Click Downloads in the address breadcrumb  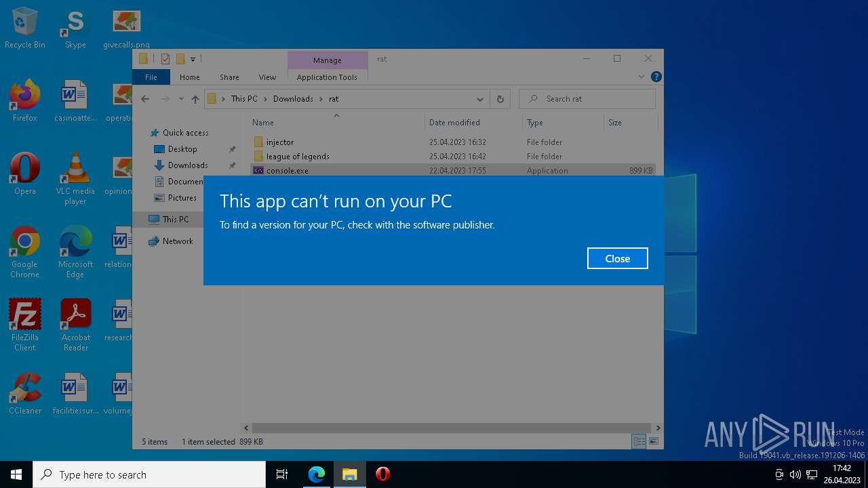[293, 99]
